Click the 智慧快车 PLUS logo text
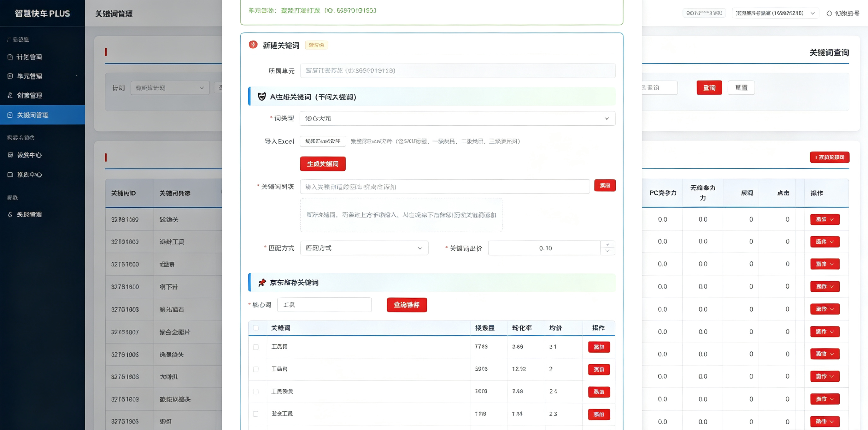Screen dimensions: 868x430 pos(43,14)
